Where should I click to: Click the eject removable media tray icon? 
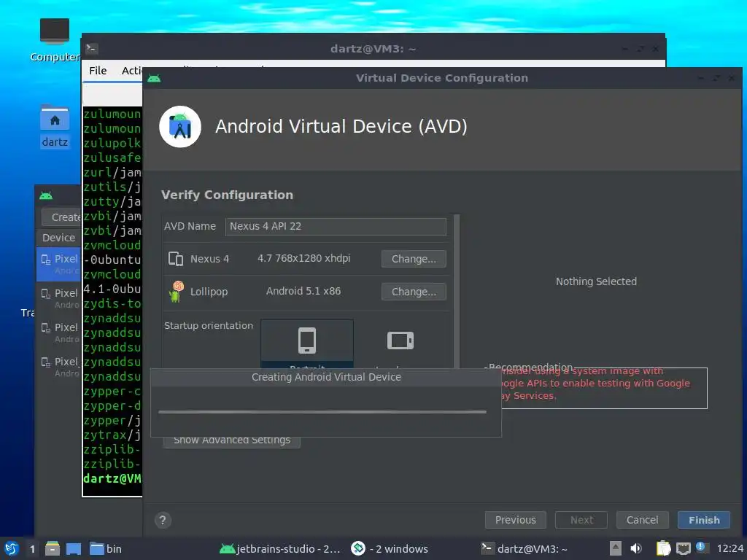tap(616, 548)
